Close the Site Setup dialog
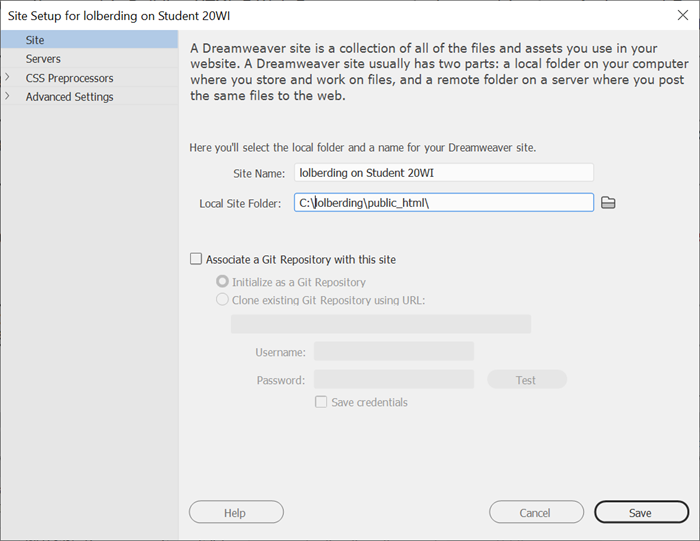The height and width of the screenshot is (541, 700). [x=683, y=15]
